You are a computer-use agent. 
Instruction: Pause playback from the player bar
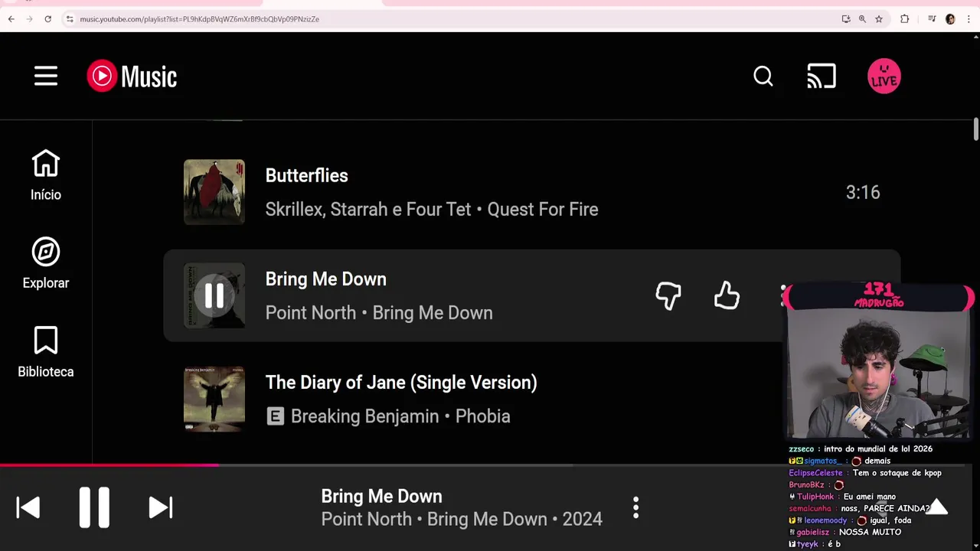tap(94, 507)
